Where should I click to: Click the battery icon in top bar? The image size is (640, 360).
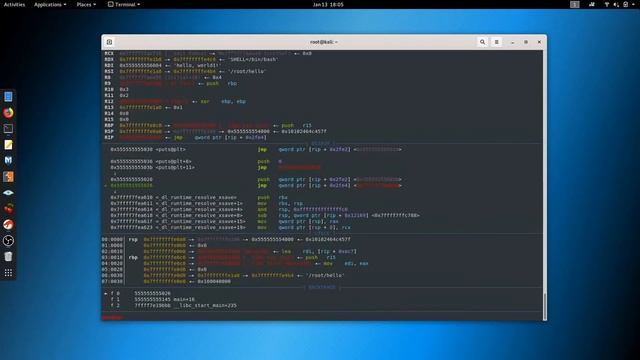pyautogui.click(x=625, y=4)
